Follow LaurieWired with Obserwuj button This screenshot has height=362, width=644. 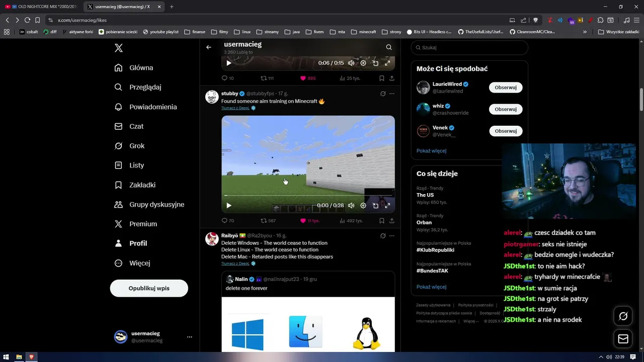point(506,87)
